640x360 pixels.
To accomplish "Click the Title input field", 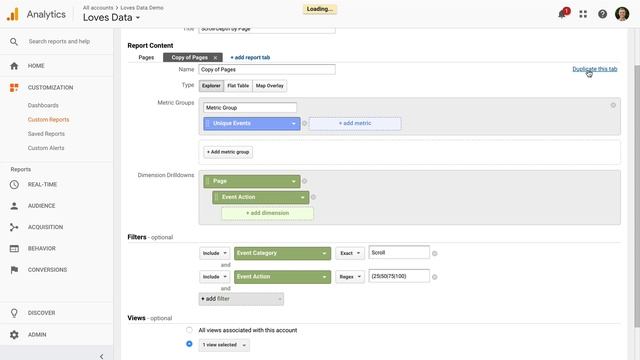I will [x=267, y=30].
